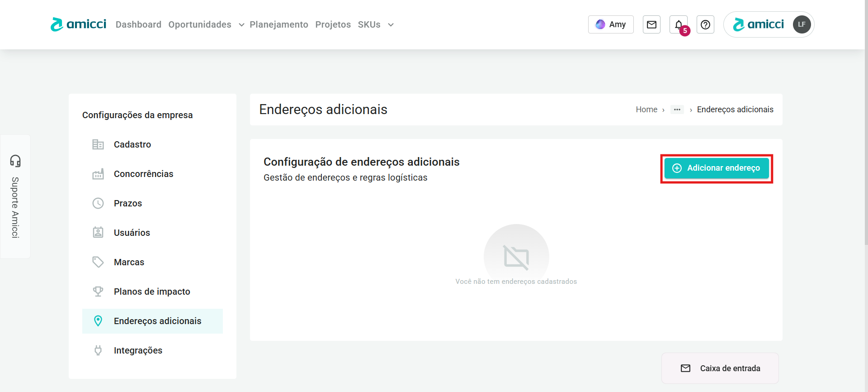Screen dimensions: 868x392
Task: Open Projetos in top navigation
Action: pyautogui.click(x=333, y=24)
